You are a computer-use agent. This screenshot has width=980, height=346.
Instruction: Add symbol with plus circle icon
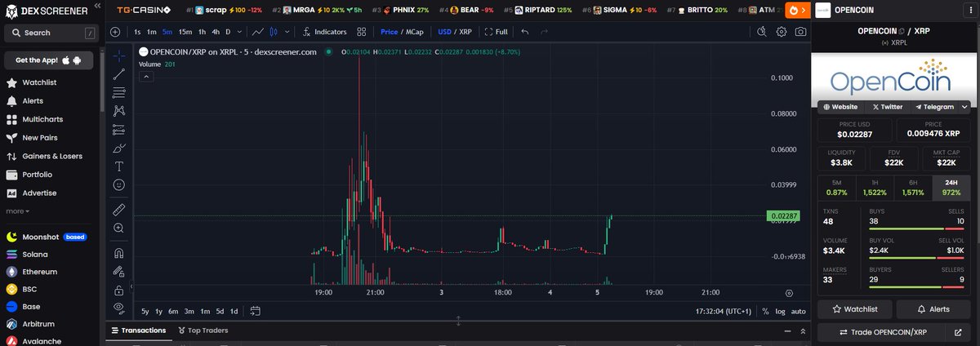click(115, 32)
